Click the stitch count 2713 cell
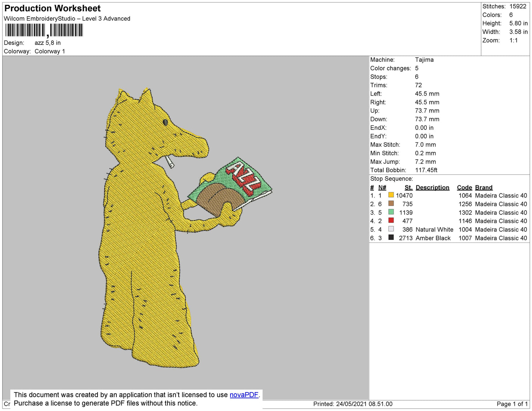 point(406,238)
